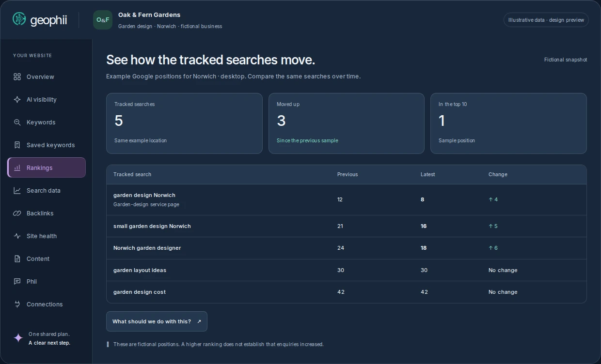Click the Rankings bar chart icon
Screen dimensions: 601x364
(17, 168)
